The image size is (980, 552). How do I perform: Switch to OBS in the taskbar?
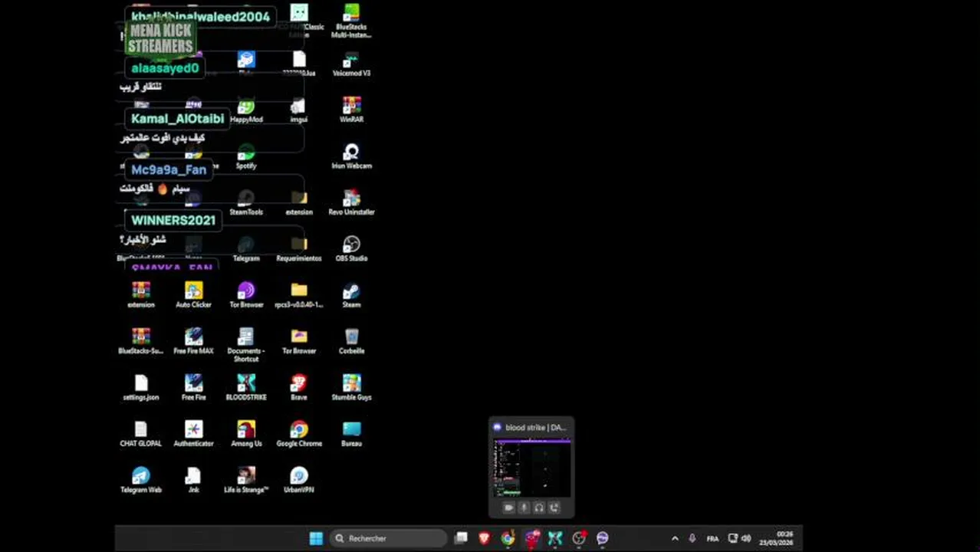click(579, 538)
